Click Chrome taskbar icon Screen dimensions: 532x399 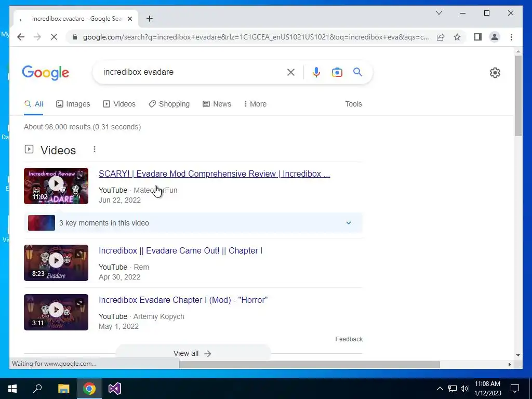click(x=89, y=389)
